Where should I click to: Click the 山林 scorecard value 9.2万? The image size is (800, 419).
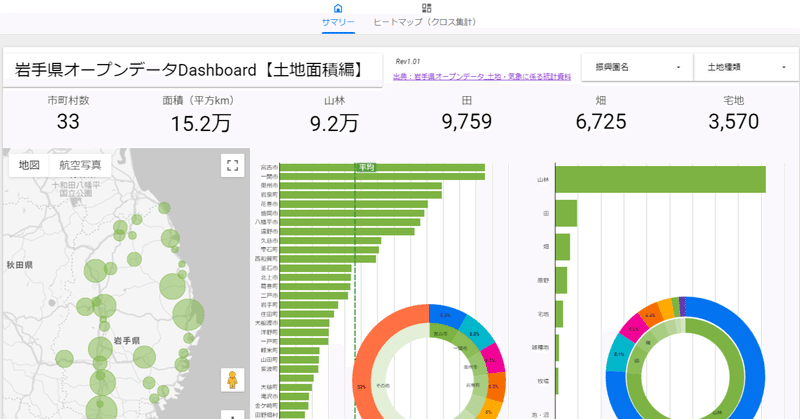tap(334, 124)
